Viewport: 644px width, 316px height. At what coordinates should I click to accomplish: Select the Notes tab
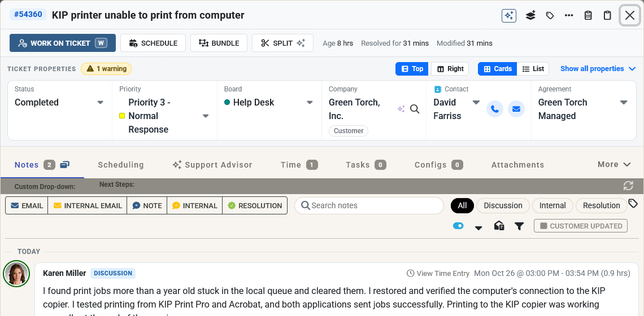tap(27, 165)
